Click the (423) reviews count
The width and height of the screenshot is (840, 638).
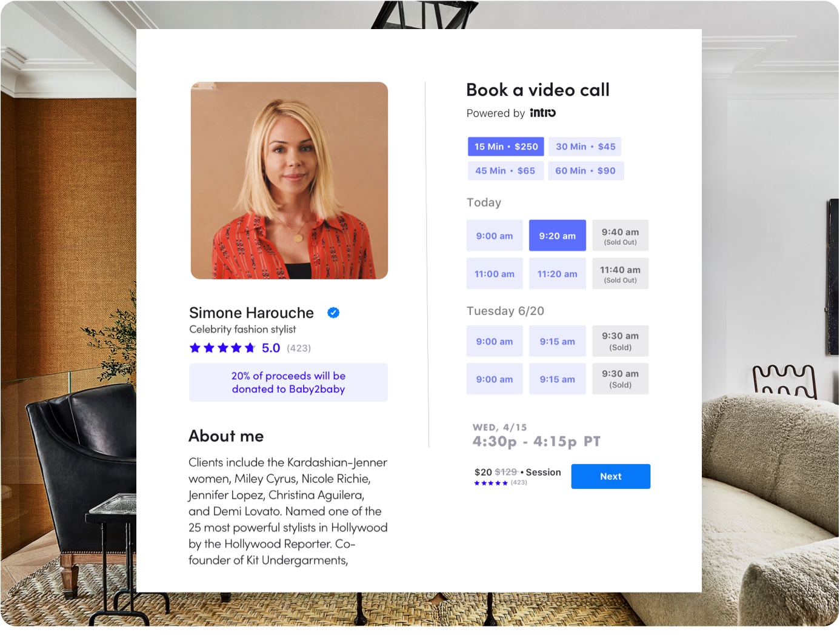pos(299,348)
